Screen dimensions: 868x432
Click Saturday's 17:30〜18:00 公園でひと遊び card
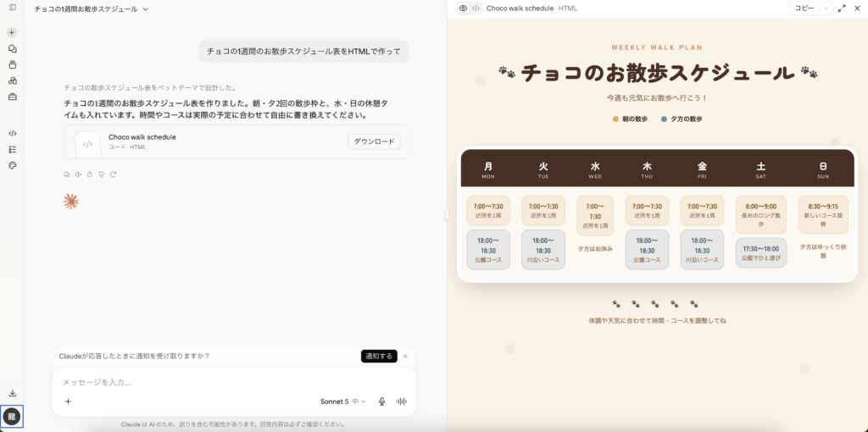point(760,252)
